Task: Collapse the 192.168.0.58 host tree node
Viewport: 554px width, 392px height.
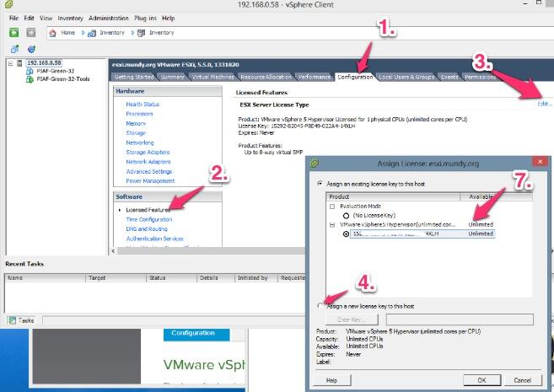Action: (10, 63)
